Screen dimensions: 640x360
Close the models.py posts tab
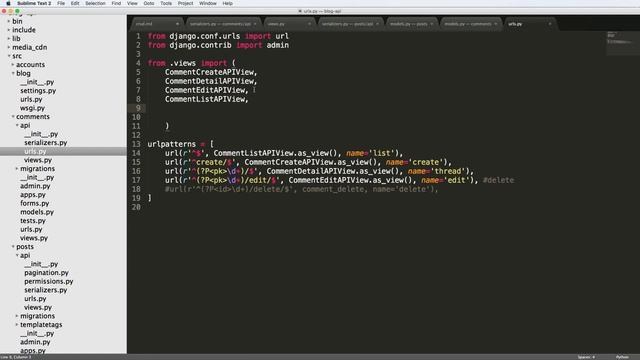click(x=431, y=24)
